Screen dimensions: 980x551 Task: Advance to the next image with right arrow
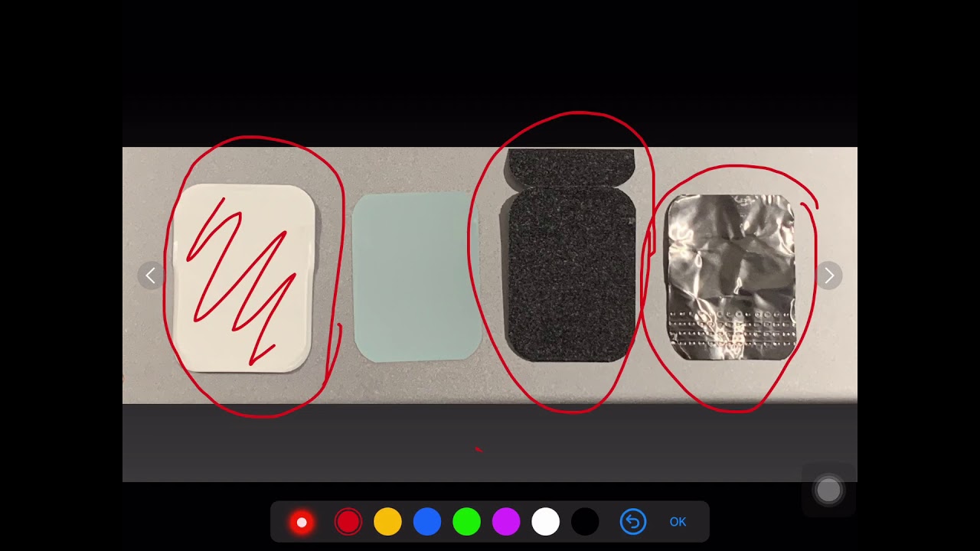click(x=828, y=275)
